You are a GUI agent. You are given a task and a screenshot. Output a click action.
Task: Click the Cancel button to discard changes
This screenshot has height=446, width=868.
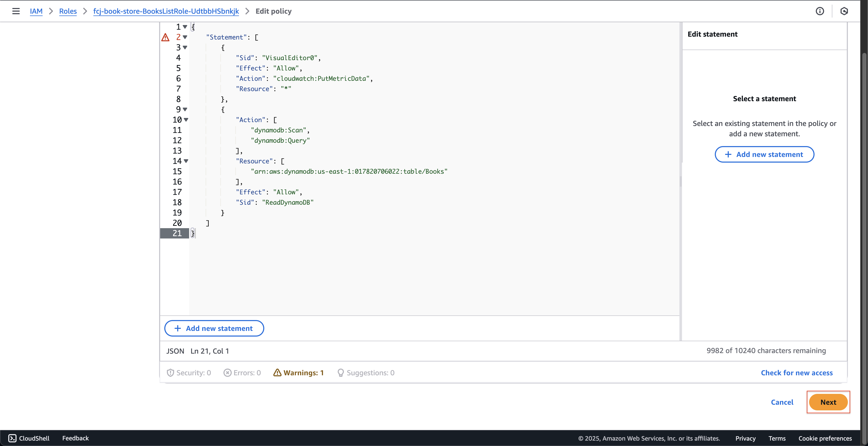(782, 402)
